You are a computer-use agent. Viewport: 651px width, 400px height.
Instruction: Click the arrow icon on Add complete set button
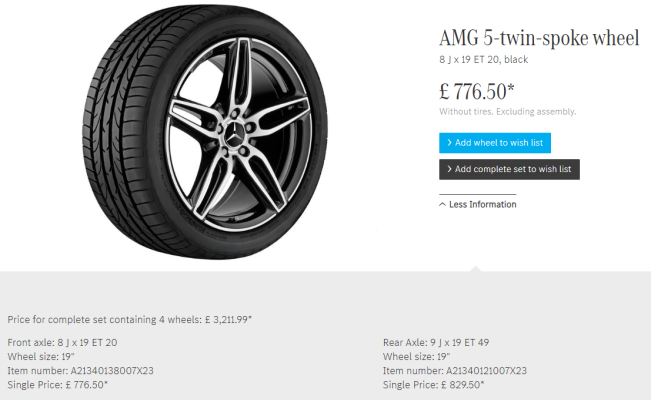449,170
